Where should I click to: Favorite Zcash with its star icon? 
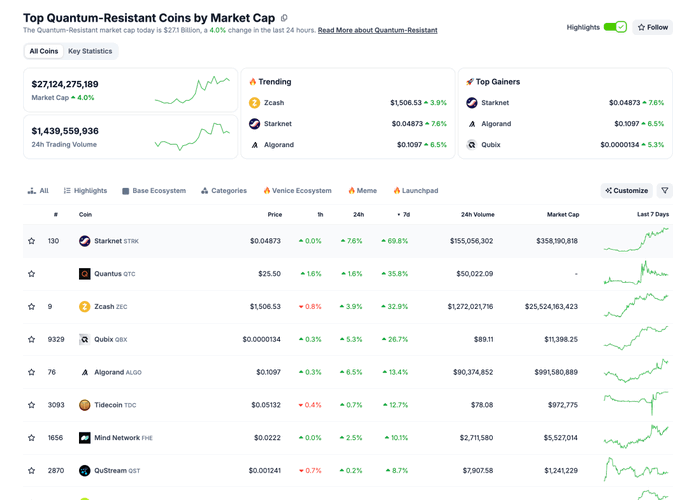31,307
